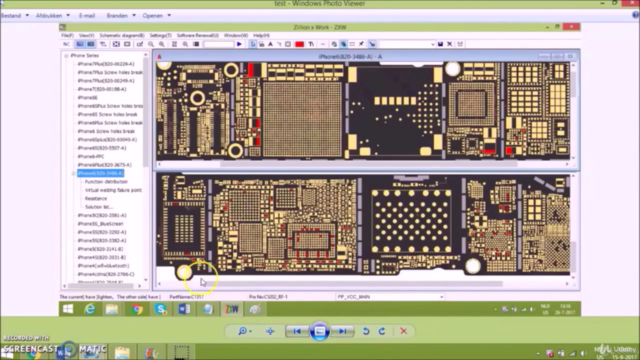Click the red color swatch in toolbar
The width and height of the screenshot is (640, 360).
pyautogui.click(x=299, y=44)
